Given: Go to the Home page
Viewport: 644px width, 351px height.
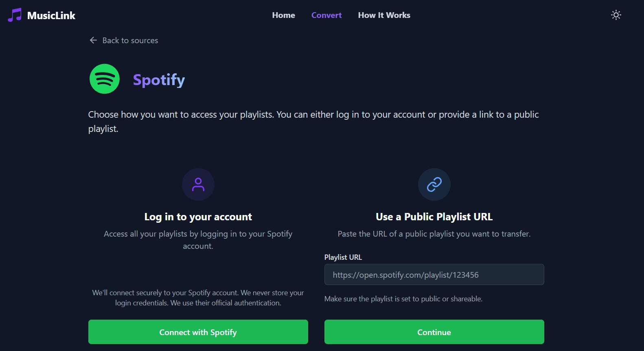Looking at the screenshot, I should pyautogui.click(x=283, y=15).
